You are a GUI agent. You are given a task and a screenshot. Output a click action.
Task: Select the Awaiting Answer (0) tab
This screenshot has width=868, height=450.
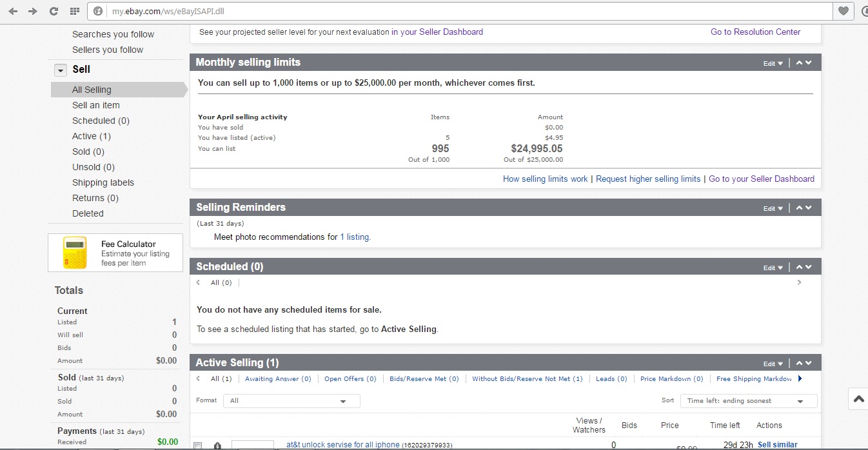coord(278,379)
